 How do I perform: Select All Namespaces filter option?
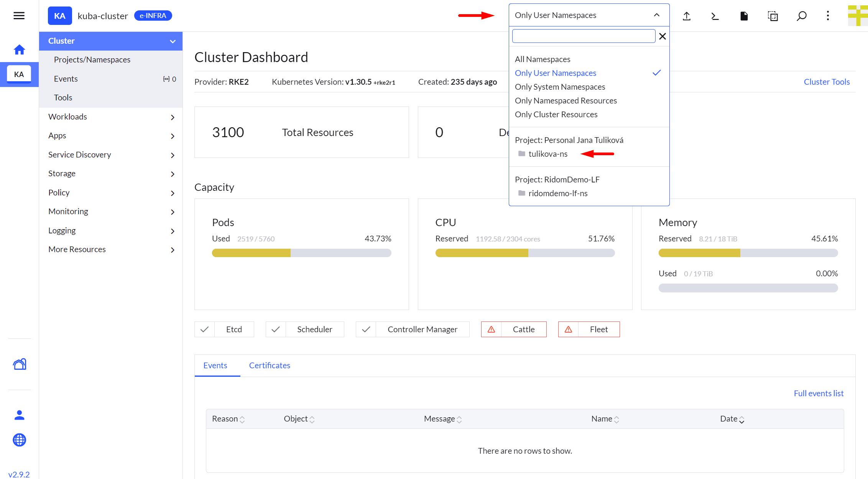click(542, 59)
